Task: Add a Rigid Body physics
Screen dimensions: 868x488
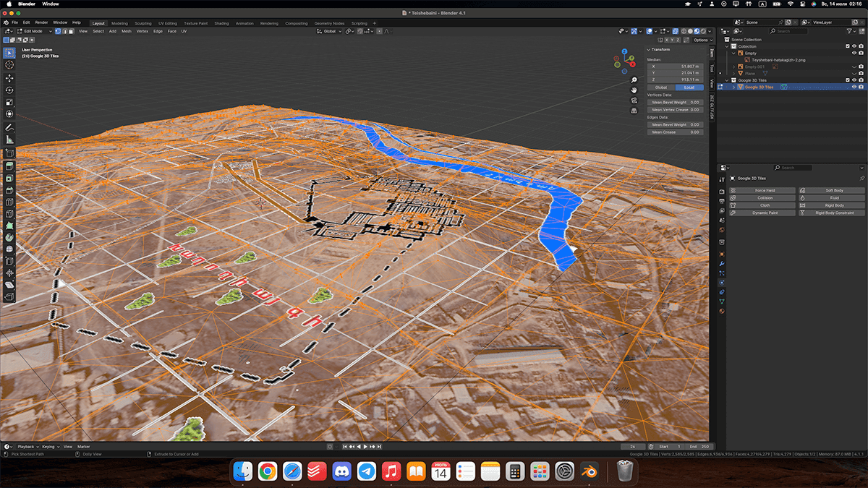Action: pyautogui.click(x=833, y=205)
